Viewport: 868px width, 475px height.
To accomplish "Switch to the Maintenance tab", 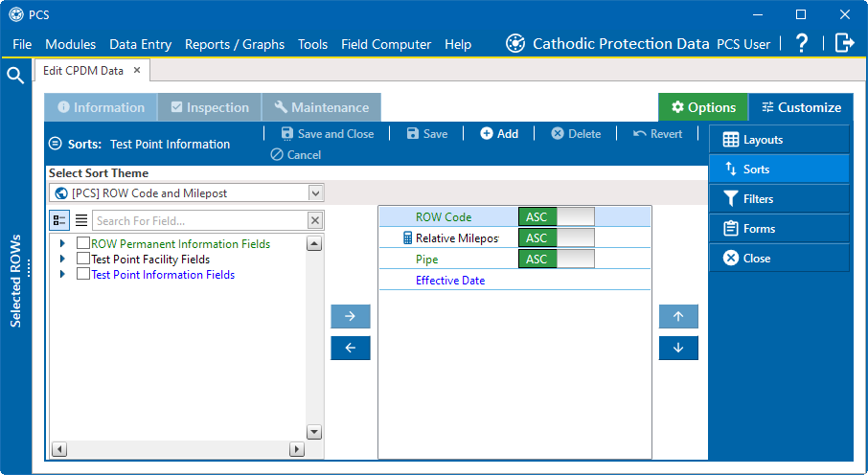I will point(321,107).
